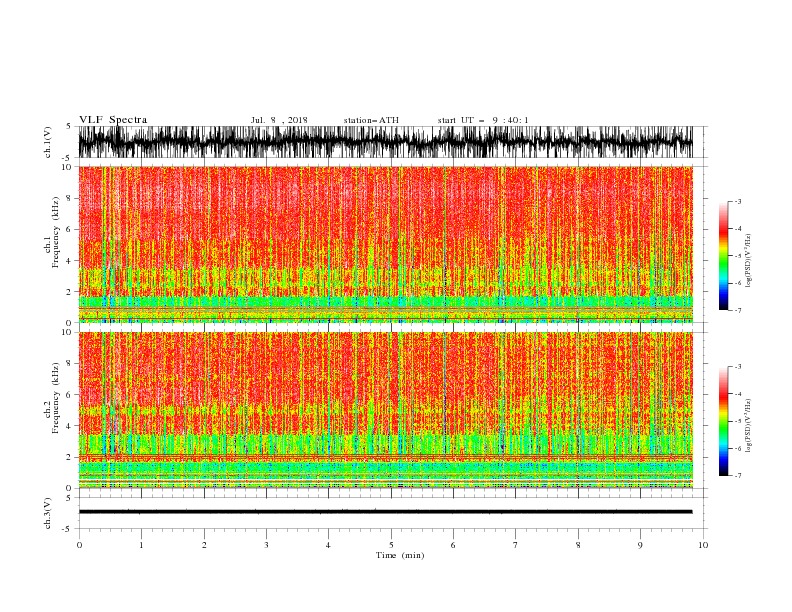Click time axis tick label "6"
This screenshot has height=612, width=792.
coord(453,545)
